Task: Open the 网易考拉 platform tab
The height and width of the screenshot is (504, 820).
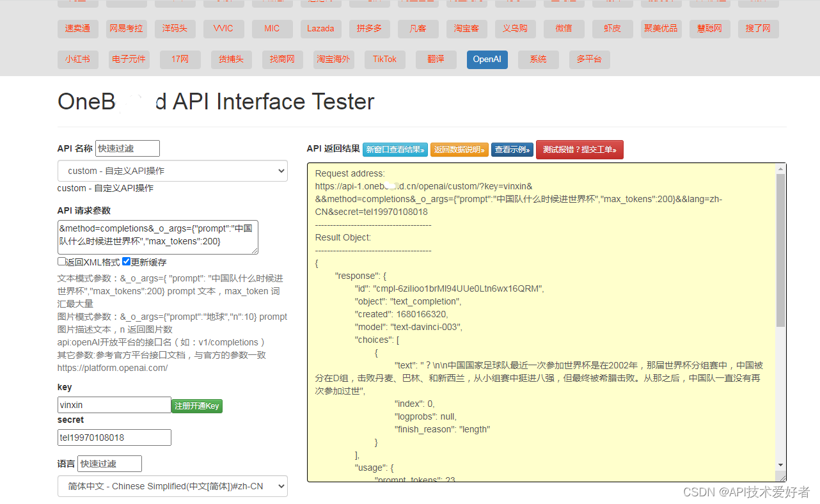Action: [126, 29]
